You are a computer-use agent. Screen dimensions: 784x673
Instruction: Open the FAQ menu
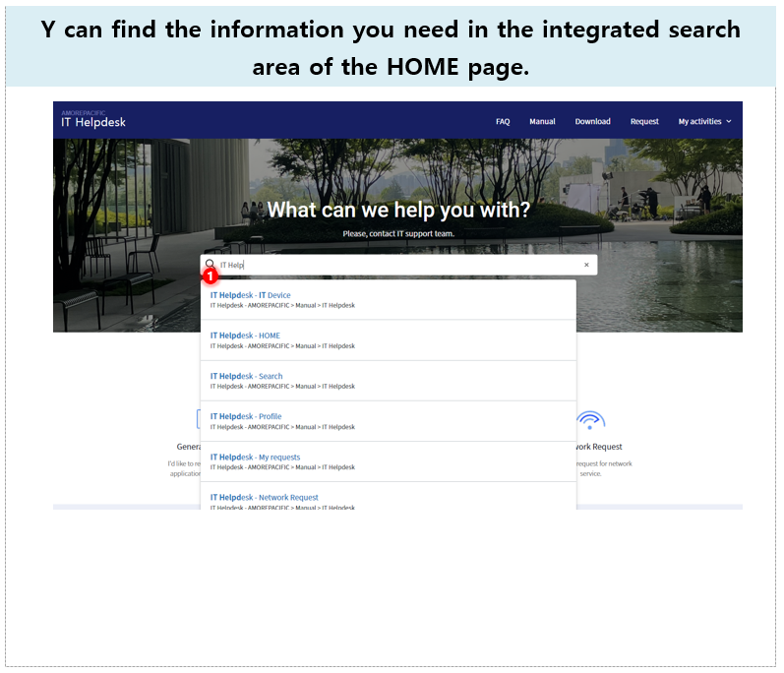(503, 121)
